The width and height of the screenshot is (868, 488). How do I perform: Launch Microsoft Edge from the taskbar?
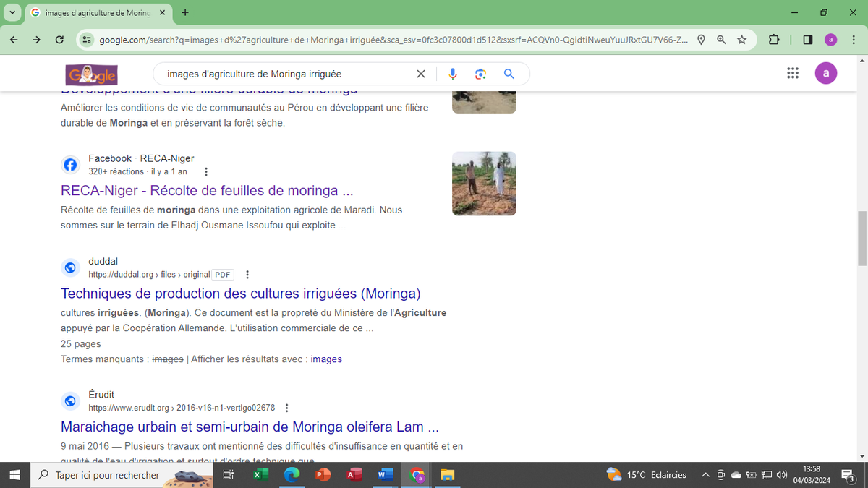(x=292, y=475)
